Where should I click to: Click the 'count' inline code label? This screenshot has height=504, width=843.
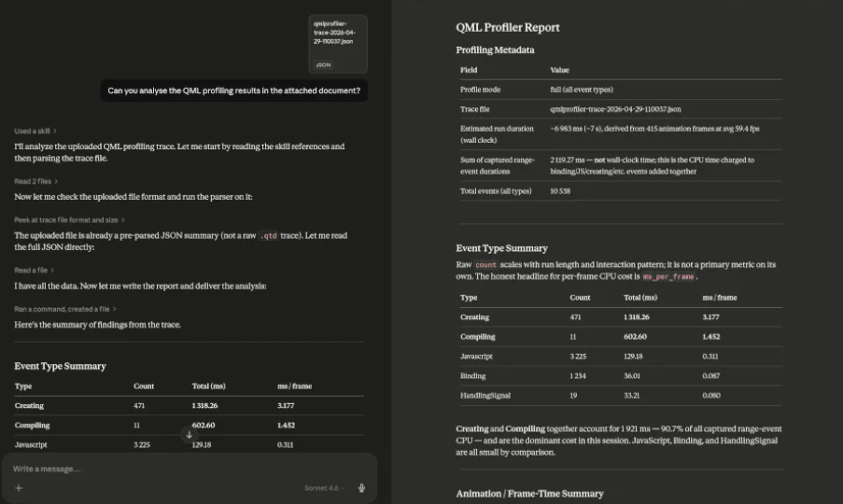pyautogui.click(x=485, y=265)
